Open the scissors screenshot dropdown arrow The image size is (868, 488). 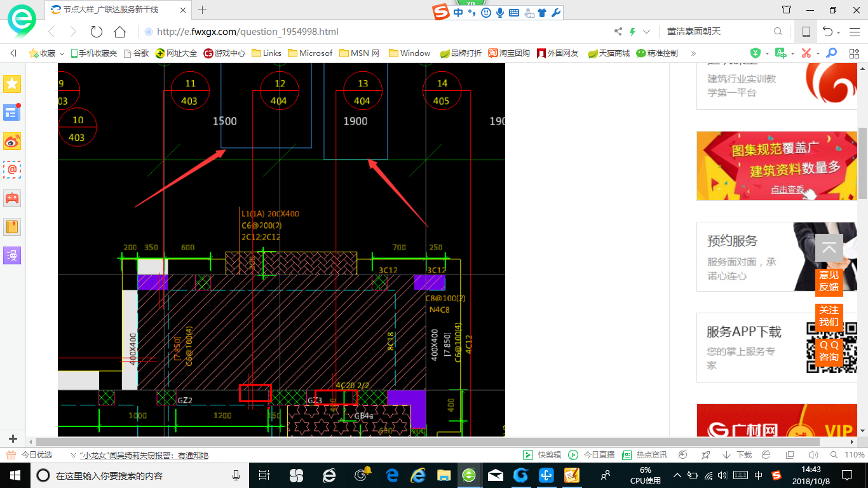click(x=818, y=53)
